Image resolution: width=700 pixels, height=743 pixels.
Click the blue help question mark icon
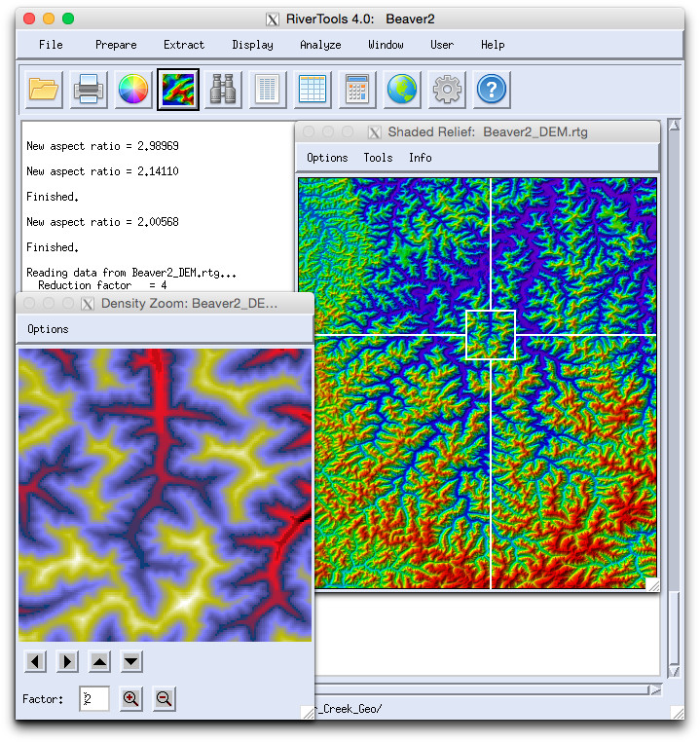(492, 91)
